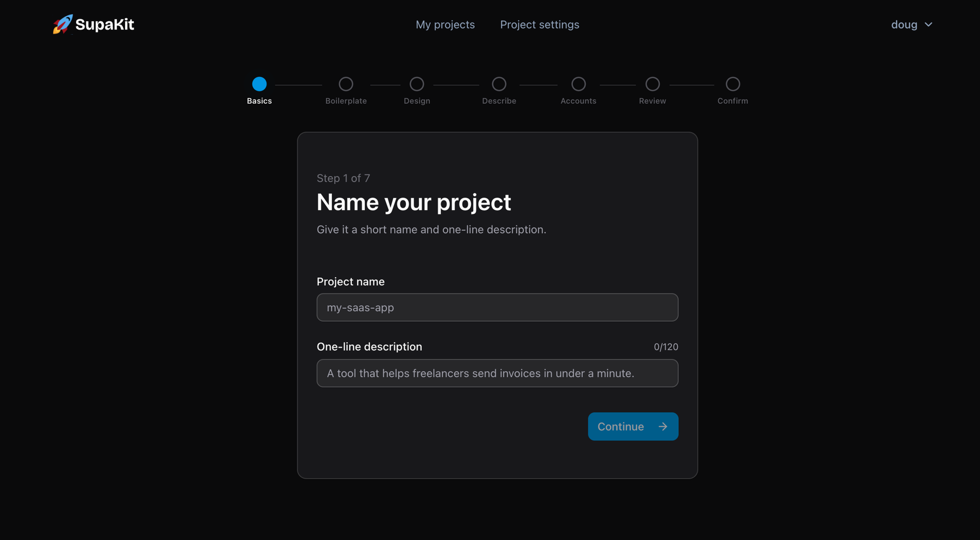Jump to the Boilerplate step circle

[x=346, y=84]
